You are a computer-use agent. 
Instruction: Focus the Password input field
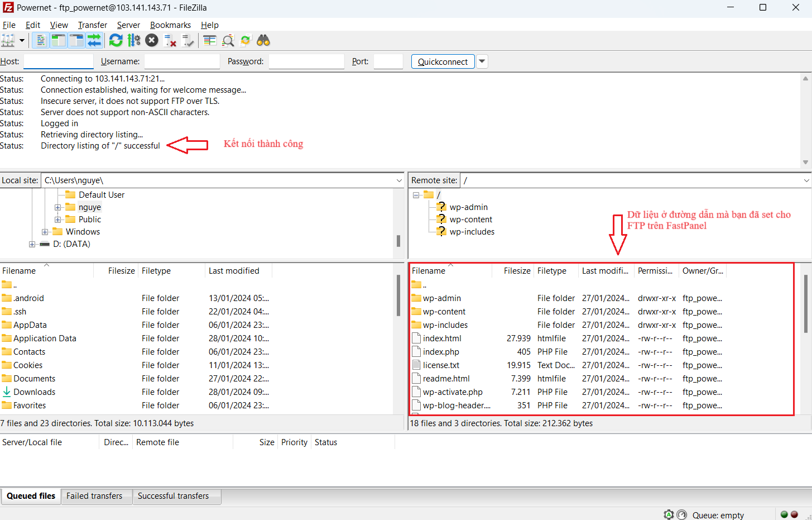(x=306, y=61)
